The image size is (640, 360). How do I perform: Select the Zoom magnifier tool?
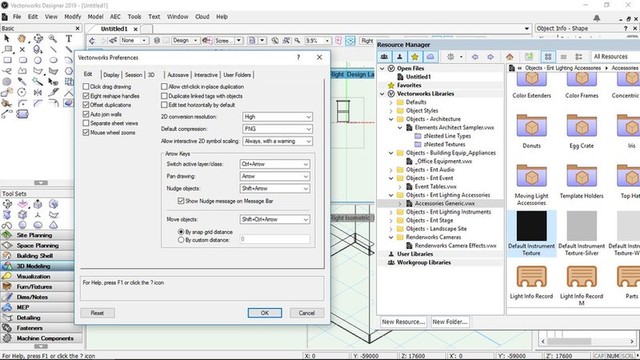point(53,38)
